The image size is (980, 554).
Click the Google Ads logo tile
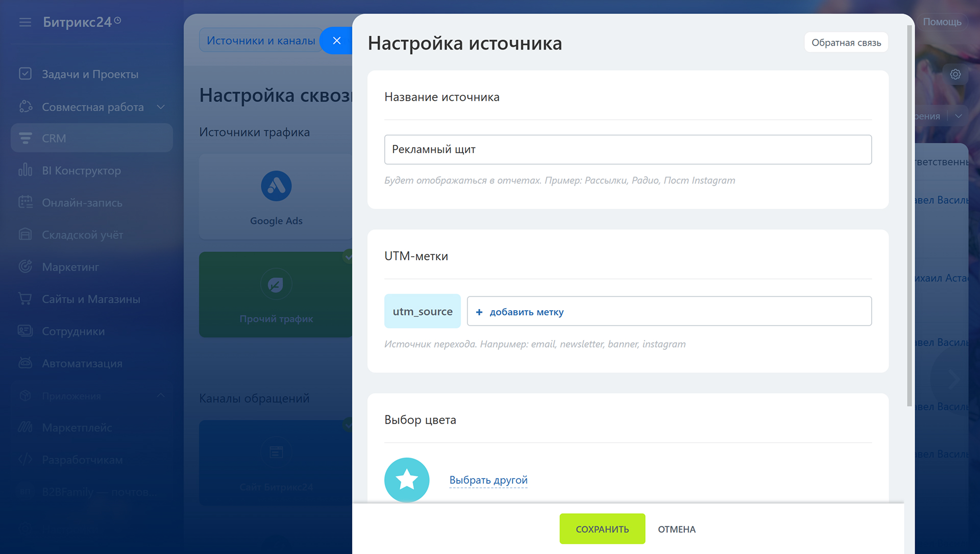(276, 186)
